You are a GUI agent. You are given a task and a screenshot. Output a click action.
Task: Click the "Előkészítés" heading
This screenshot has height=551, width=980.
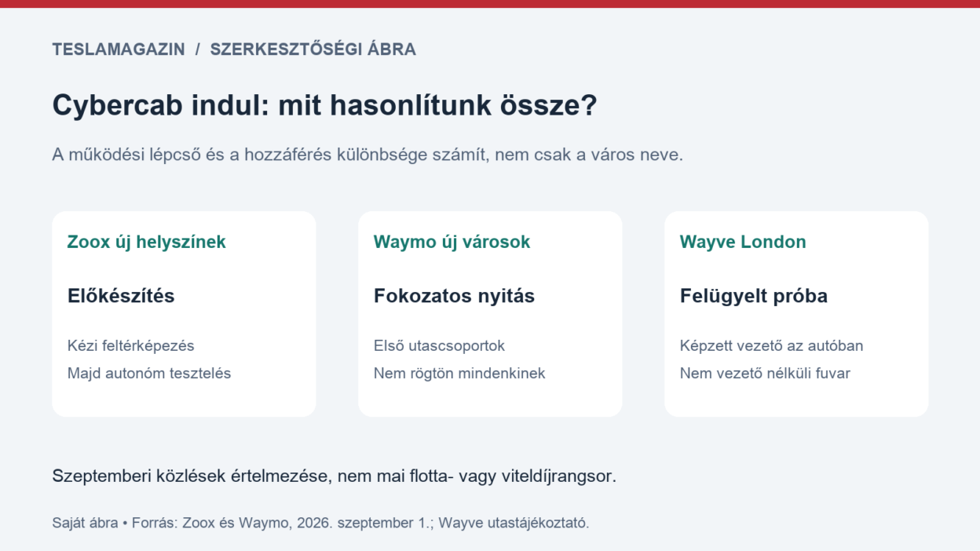[121, 296]
